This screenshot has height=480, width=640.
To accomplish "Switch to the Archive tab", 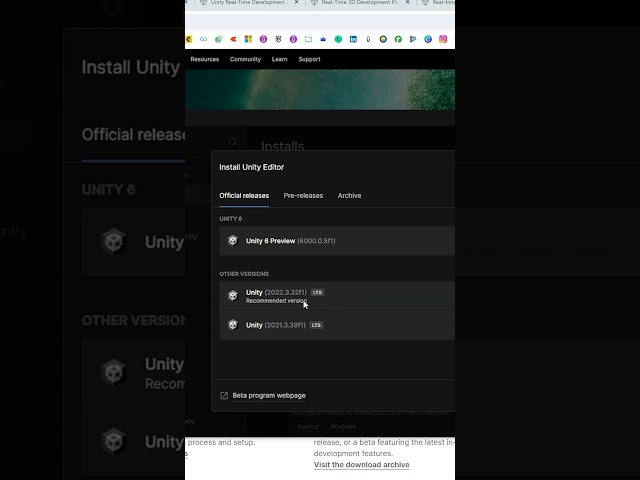I will point(349,196).
